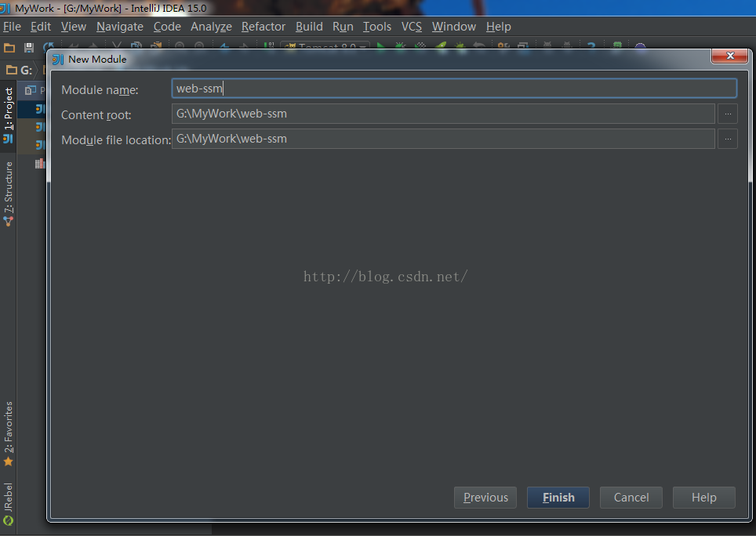Cancel the New Module dialog

click(x=631, y=498)
